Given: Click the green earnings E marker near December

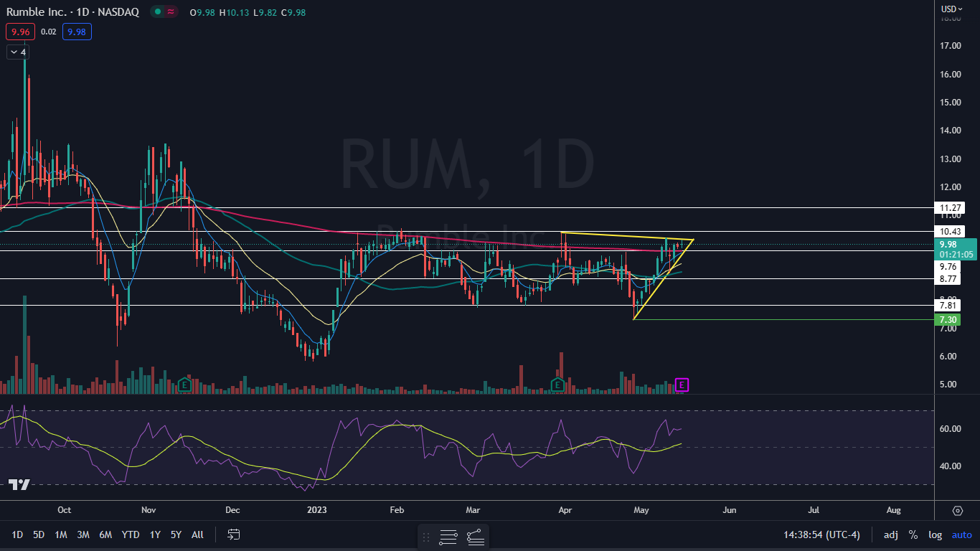Looking at the screenshot, I should tap(184, 385).
